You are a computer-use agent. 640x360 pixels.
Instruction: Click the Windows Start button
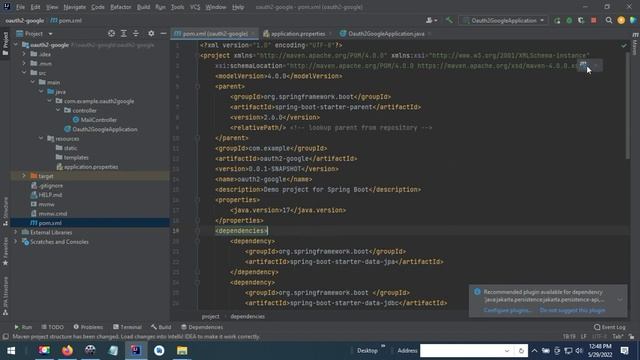11,351
